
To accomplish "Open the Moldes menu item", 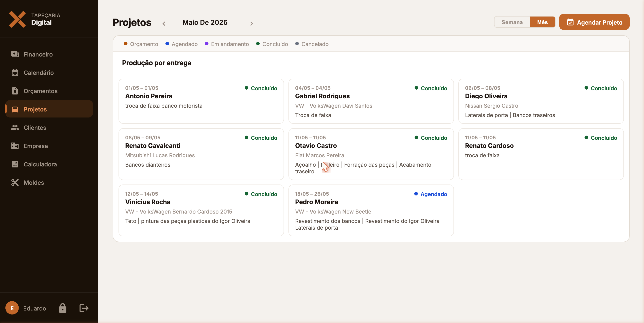I will click(49, 182).
